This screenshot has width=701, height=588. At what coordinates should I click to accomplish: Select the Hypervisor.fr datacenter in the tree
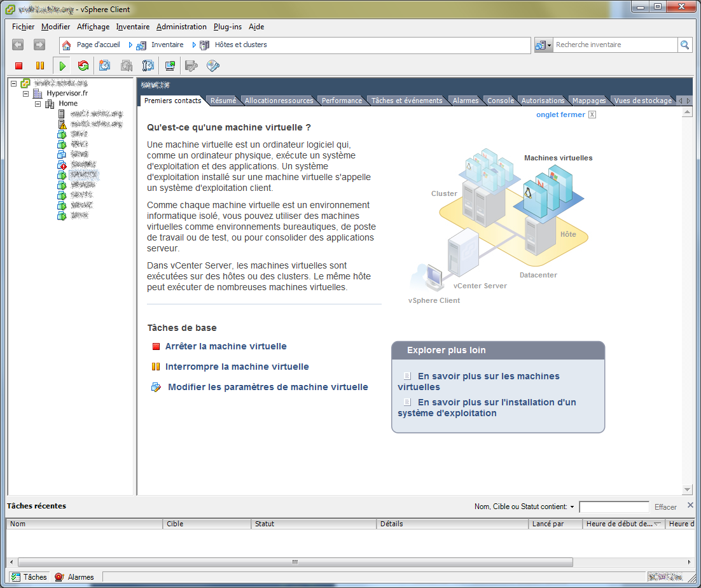tap(67, 94)
